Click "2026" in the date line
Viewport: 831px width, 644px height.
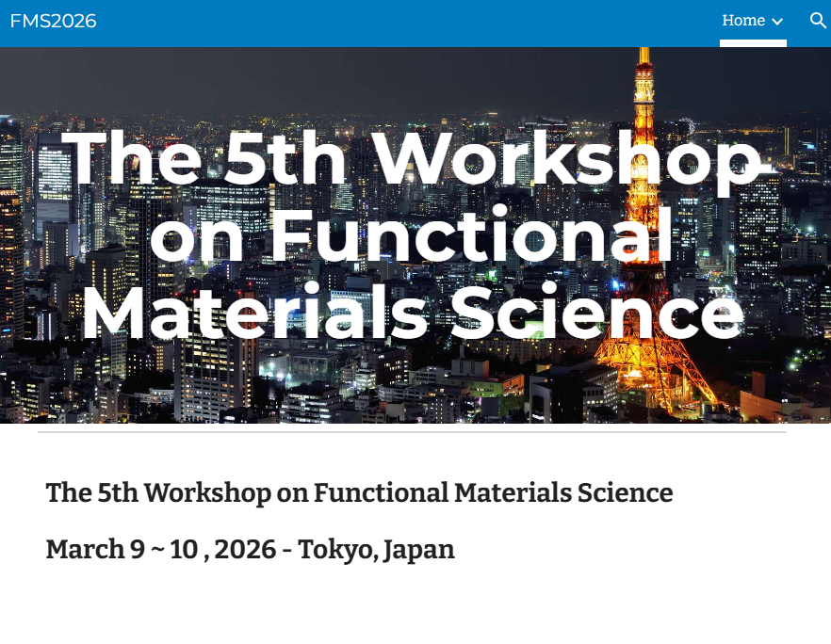[x=245, y=549]
